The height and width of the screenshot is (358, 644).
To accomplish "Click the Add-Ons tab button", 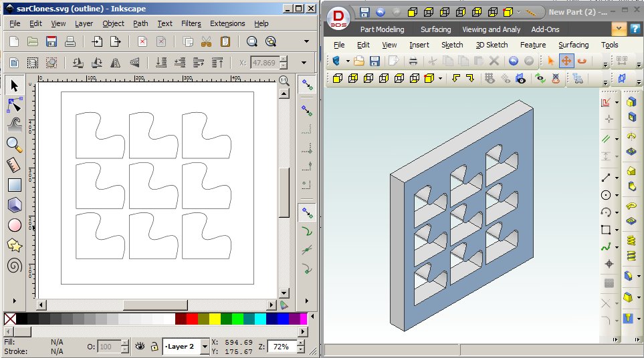I will [546, 29].
